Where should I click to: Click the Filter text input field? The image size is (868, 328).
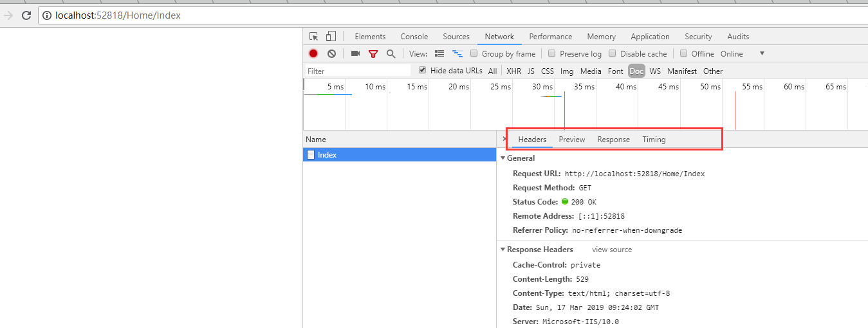tap(358, 71)
